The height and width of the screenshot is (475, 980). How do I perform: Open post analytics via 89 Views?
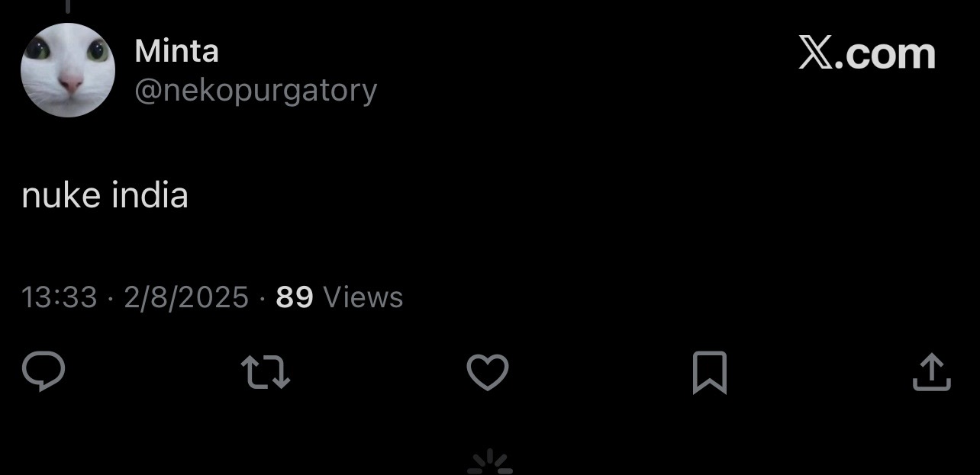[340, 297]
